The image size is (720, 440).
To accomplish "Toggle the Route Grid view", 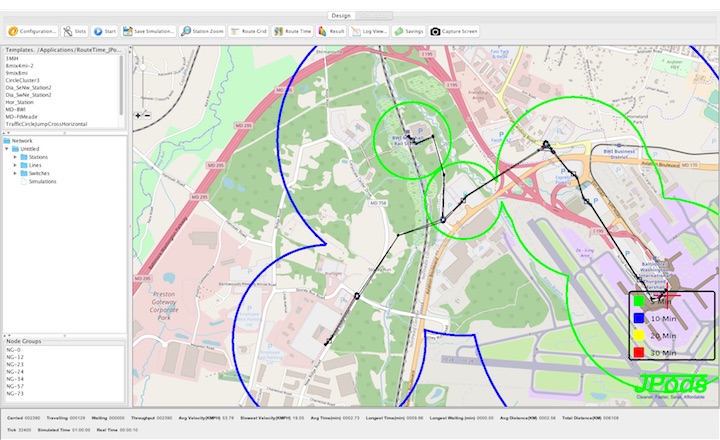I will [249, 31].
